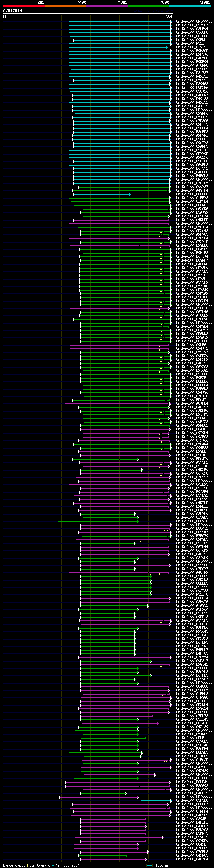Click the green ~80% identity legend segment
Screen dimensions: 214x868
tap(148, 6)
